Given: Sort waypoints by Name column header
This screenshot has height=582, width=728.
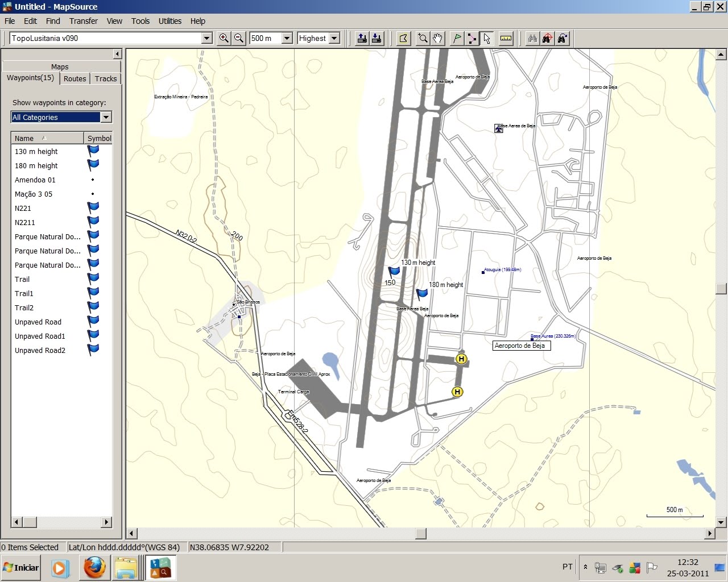Looking at the screenshot, I should [x=48, y=138].
